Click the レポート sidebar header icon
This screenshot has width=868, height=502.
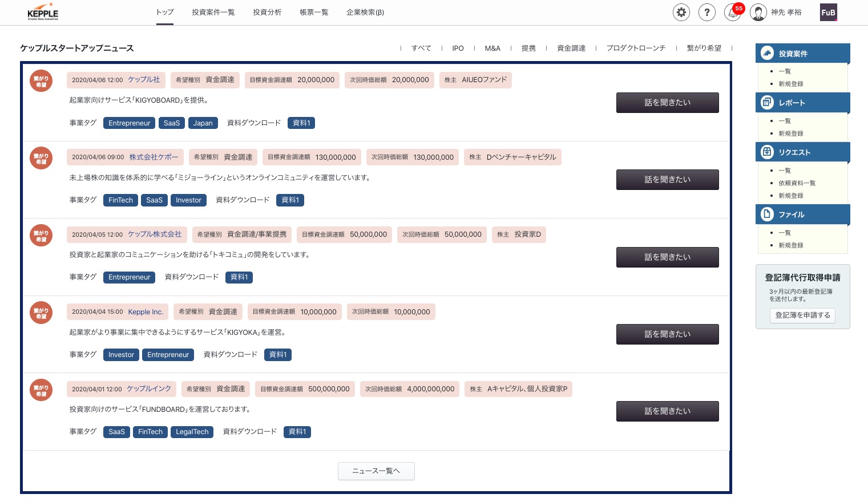(x=768, y=103)
